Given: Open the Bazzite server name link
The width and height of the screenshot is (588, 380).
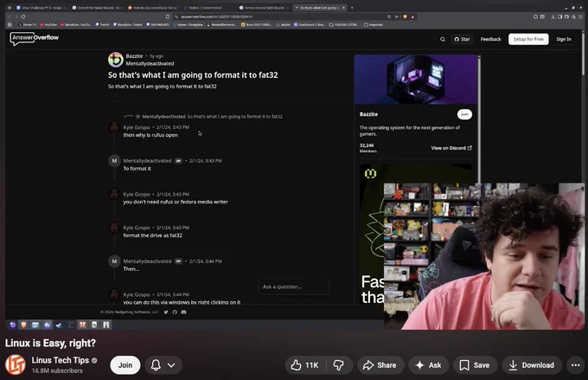Looking at the screenshot, I should coord(134,56).
